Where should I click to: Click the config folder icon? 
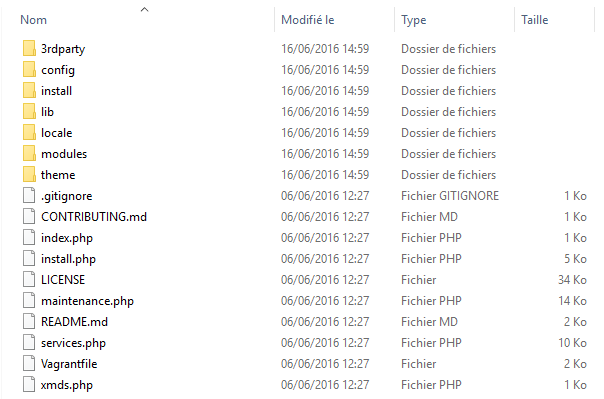pyautogui.click(x=29, y=70)
